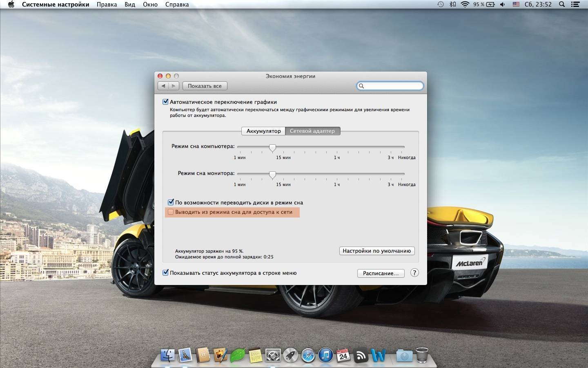Click the Режим сна монитора slider handle
The image size is (588, 368).
272,175
